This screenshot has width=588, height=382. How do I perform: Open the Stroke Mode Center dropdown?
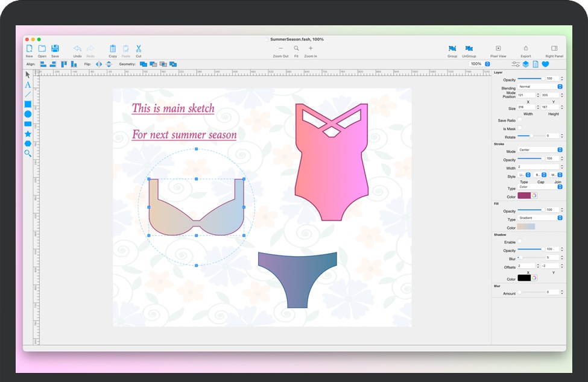pyautogui.click(x=540, y=150)
